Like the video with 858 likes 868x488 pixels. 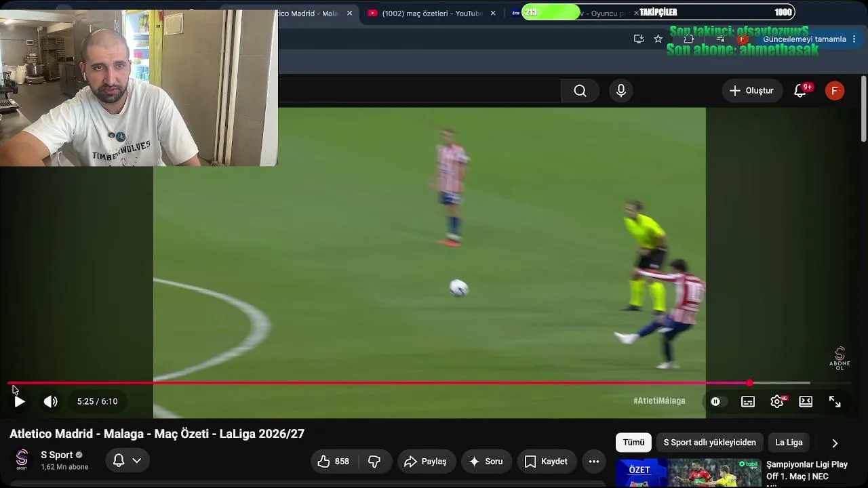(x=334, y=462)
